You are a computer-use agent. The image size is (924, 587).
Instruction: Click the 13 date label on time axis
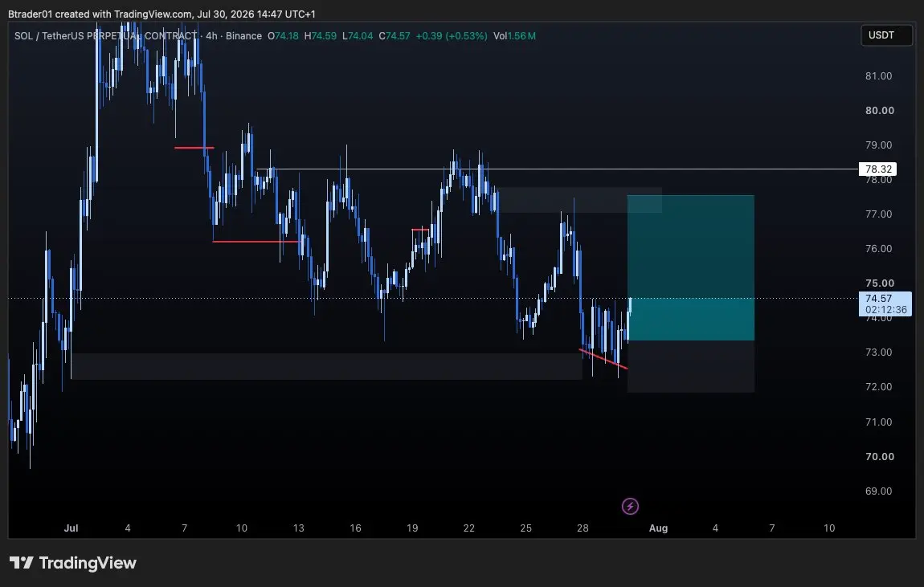pyautogui.click(x=299, y=528)
